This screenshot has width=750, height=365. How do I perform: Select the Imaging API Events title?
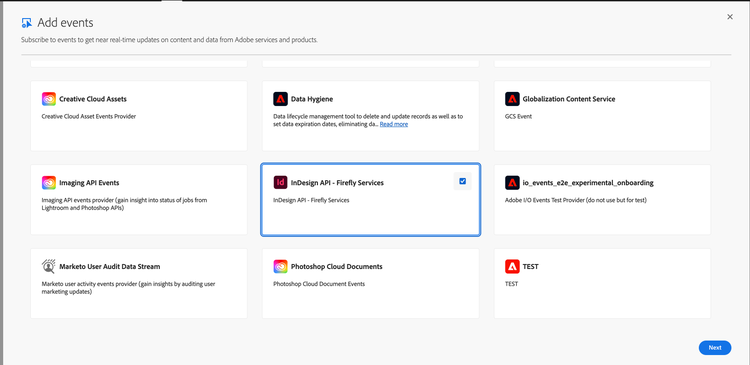click(89, 183)
